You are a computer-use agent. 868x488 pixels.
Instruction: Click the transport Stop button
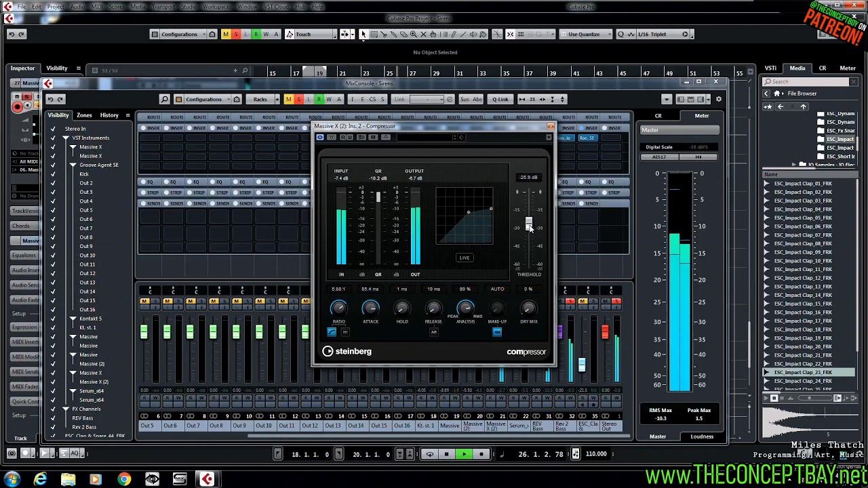pyautogui.click(x=446, y=454)
